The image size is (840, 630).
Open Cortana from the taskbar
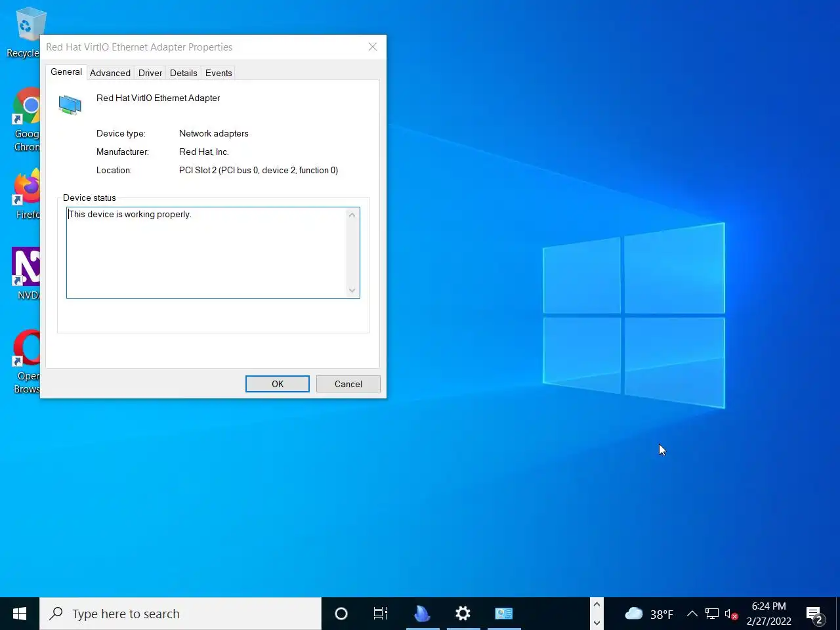[341, 614]
